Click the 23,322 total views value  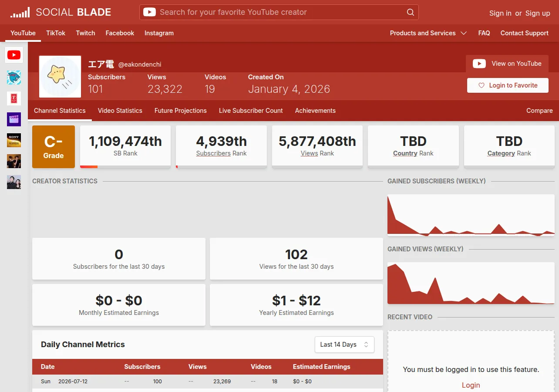tap(165, 89)
